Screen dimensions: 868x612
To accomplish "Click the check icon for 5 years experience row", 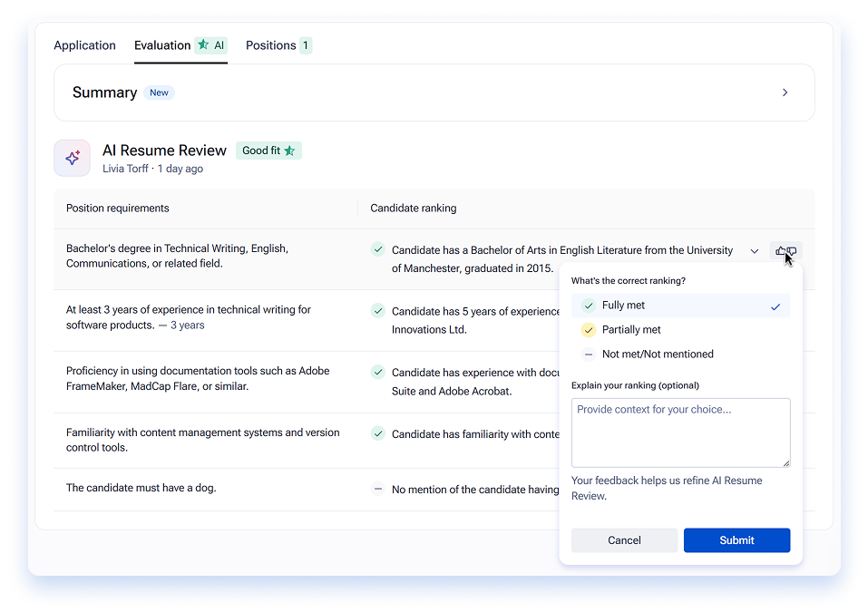I will [378, 311].
